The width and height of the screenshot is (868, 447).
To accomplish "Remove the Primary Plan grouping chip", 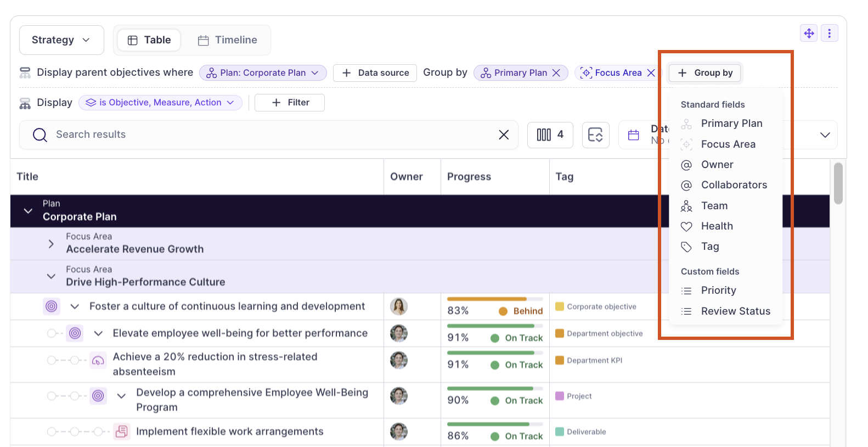I will (x=556, y=73).
